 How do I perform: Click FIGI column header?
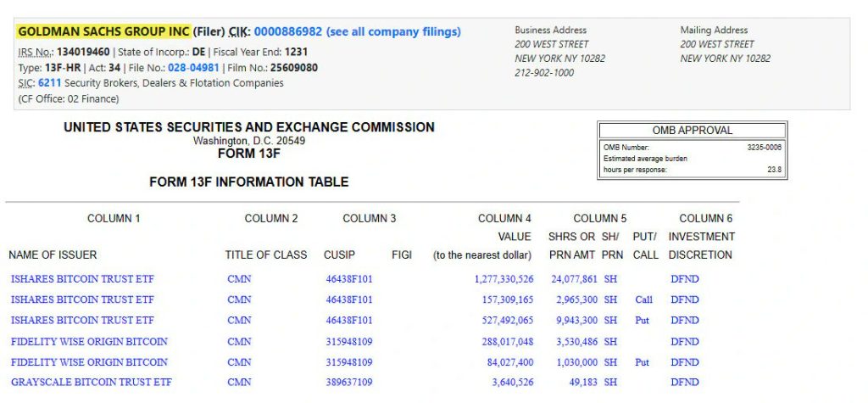(x=401, y=255)
